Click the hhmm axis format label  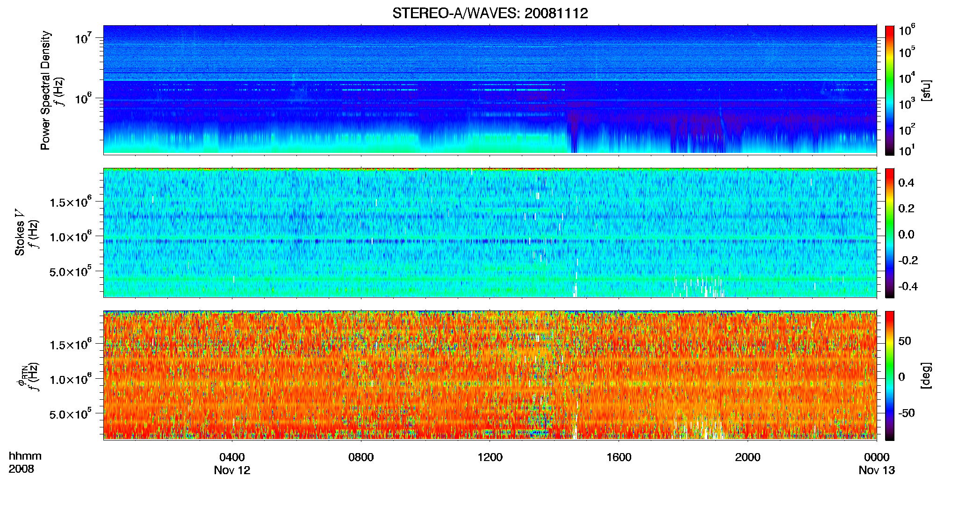(x=25, y=456)
